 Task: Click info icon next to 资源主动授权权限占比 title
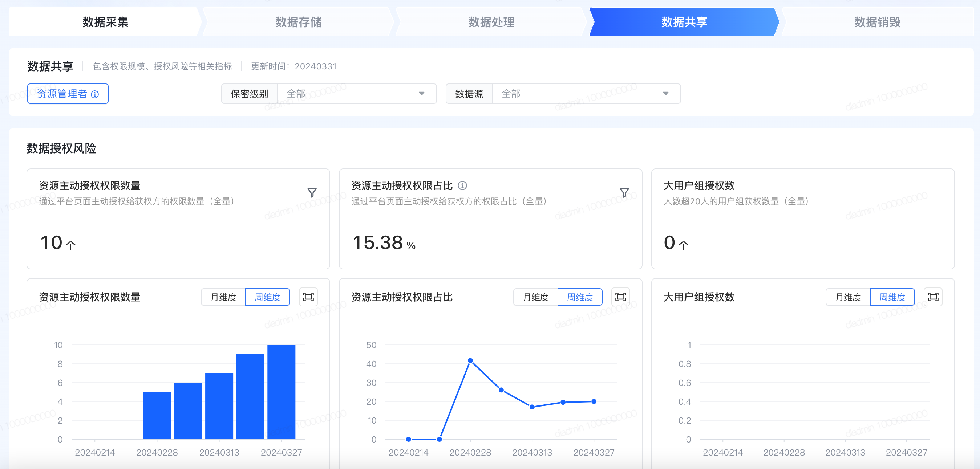click(462, 185)
